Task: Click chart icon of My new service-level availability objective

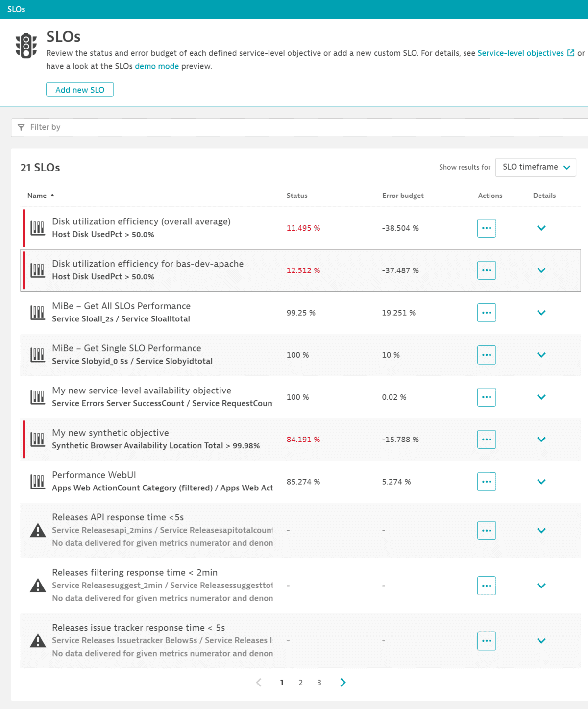Action: pos(38,397)
